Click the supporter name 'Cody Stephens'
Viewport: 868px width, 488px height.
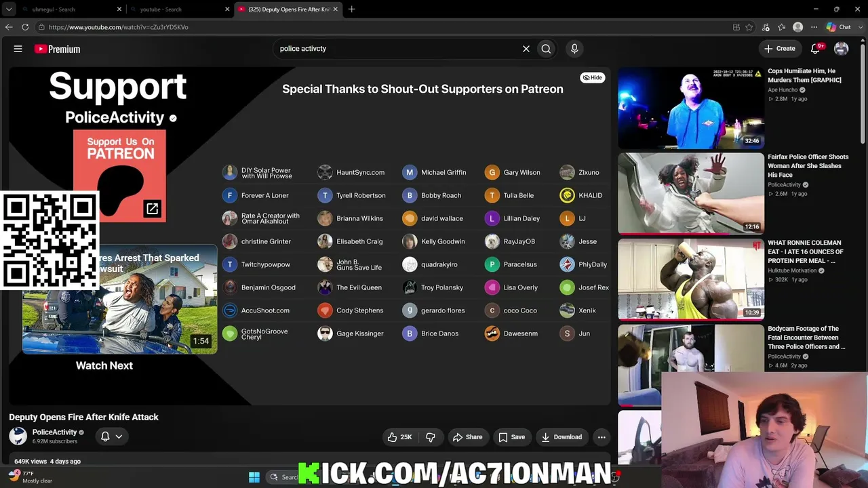point(360,311)
